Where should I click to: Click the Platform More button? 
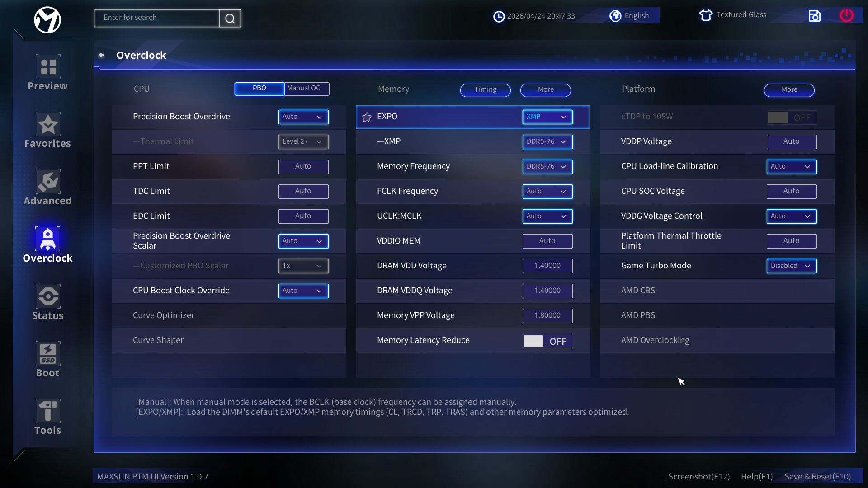[x=789, y=90]
